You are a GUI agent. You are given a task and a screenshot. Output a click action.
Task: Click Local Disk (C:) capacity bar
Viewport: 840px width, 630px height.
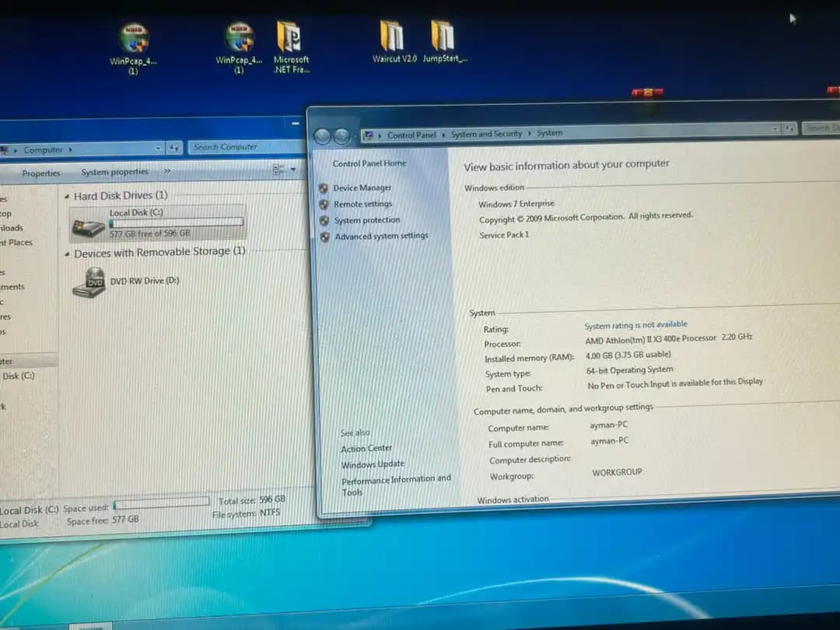click(x=176, y=223)
